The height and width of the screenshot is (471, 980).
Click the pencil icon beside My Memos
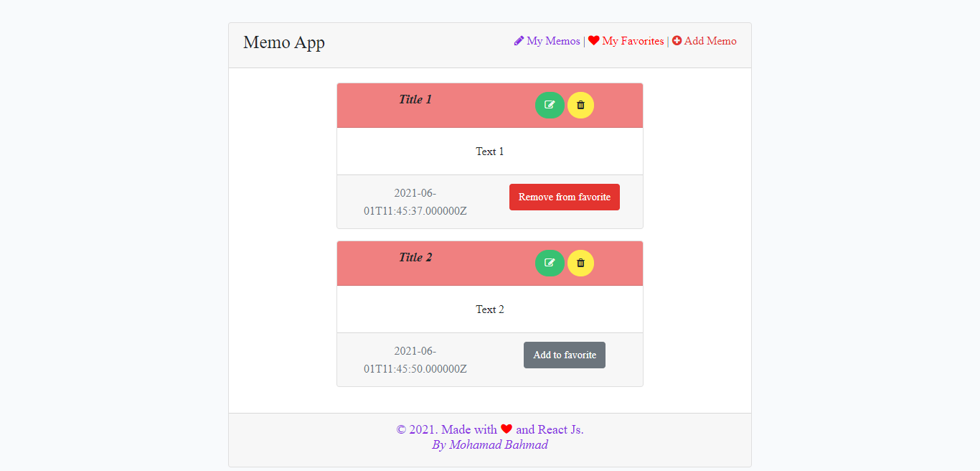519,41
